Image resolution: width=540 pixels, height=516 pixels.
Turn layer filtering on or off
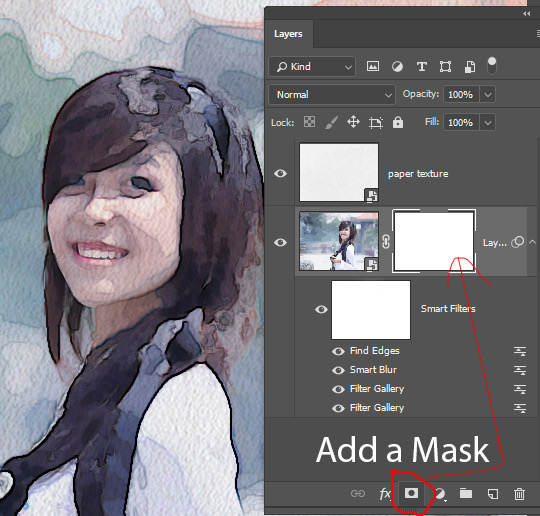(x=492, y=65)
